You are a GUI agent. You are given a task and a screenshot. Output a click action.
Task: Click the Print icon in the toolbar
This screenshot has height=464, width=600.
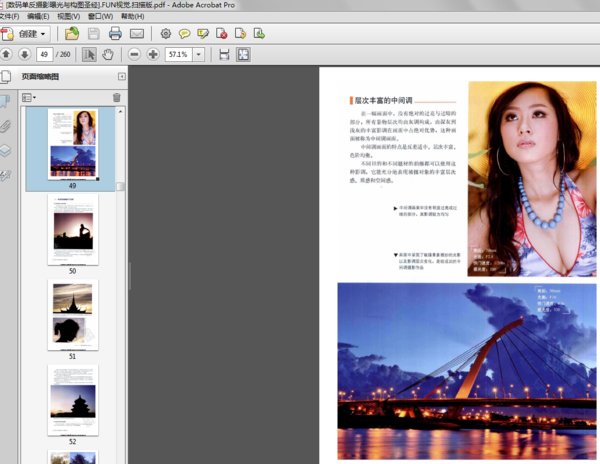[115, 33]
